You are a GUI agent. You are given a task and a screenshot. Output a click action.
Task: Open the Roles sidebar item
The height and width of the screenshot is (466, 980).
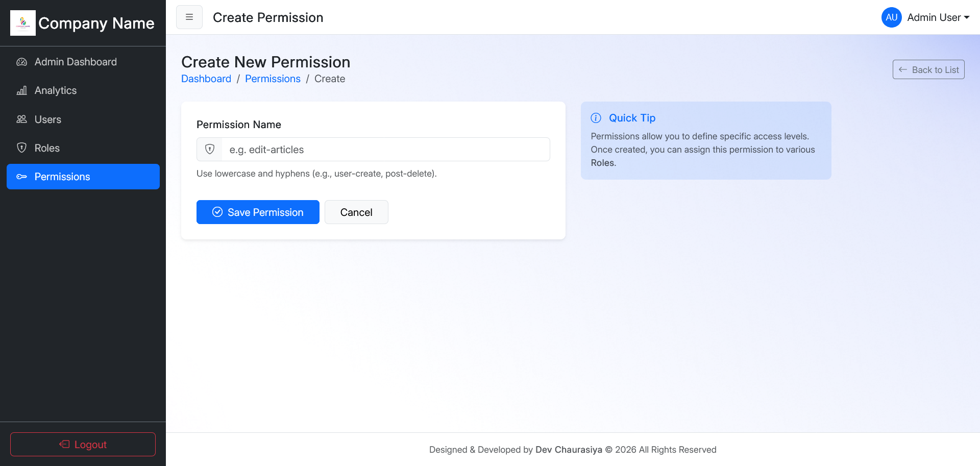pos(47,148)
